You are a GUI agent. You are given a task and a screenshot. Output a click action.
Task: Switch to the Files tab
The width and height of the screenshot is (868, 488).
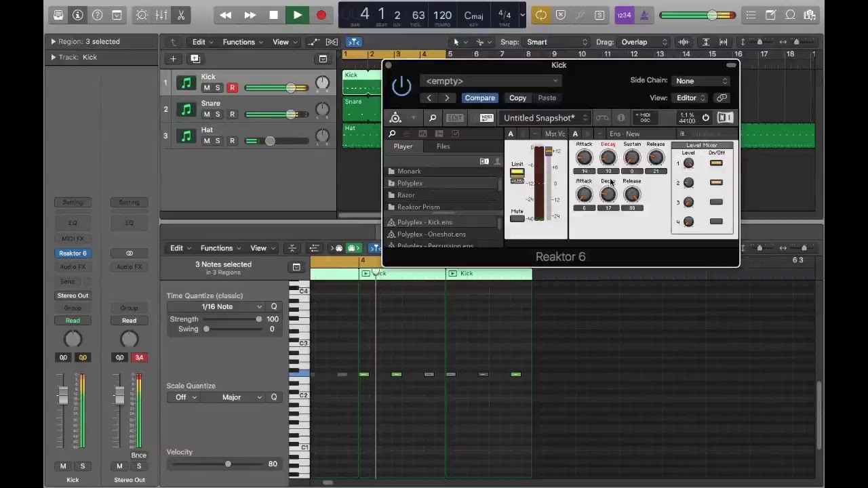pos(443,146)
